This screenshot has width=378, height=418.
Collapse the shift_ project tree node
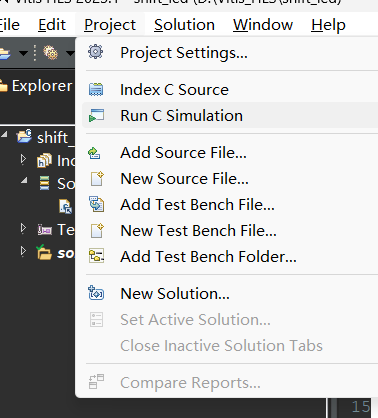tap(5, 135)
